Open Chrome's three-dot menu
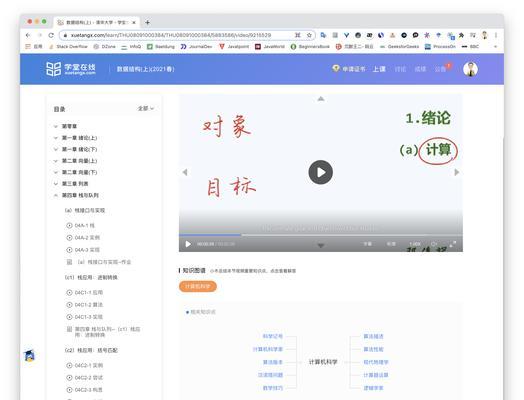Viewport: 524px width, 400px height. point(496,35)
